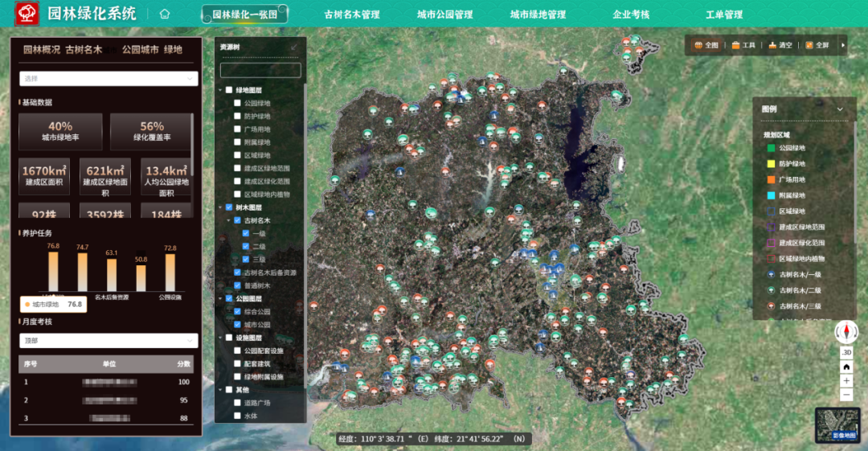Click the red tree system logo
The image size is (868, 451).
[x=27, y=14]
